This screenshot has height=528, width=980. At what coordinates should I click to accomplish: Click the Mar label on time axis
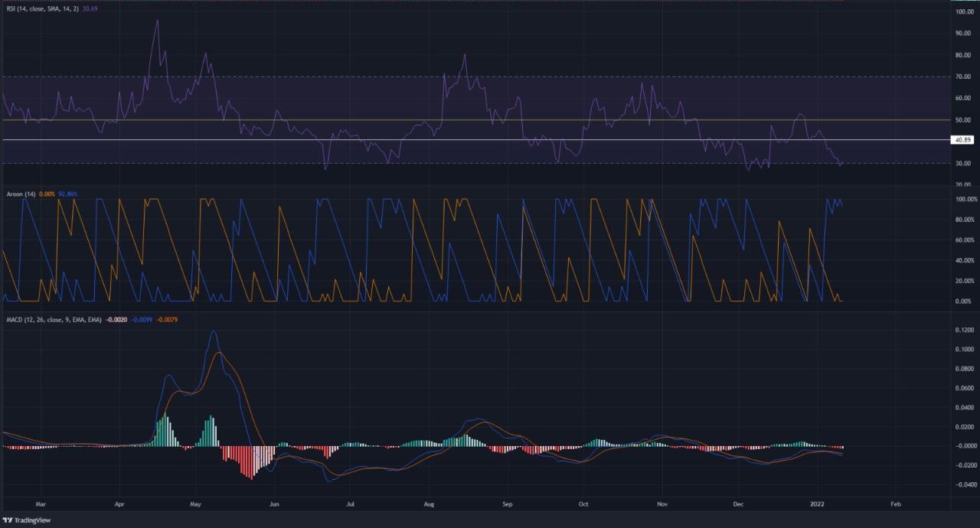pyautogui.click(x=41, y=504)
